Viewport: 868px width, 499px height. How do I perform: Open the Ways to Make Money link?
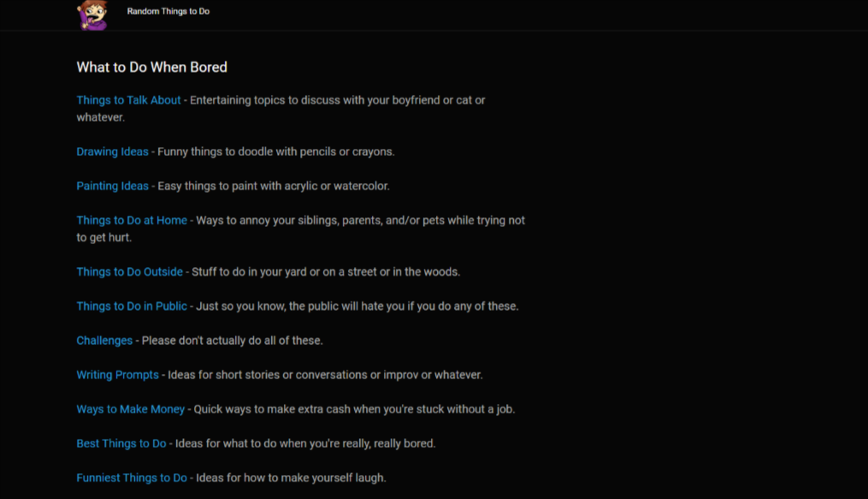(131, 409)
